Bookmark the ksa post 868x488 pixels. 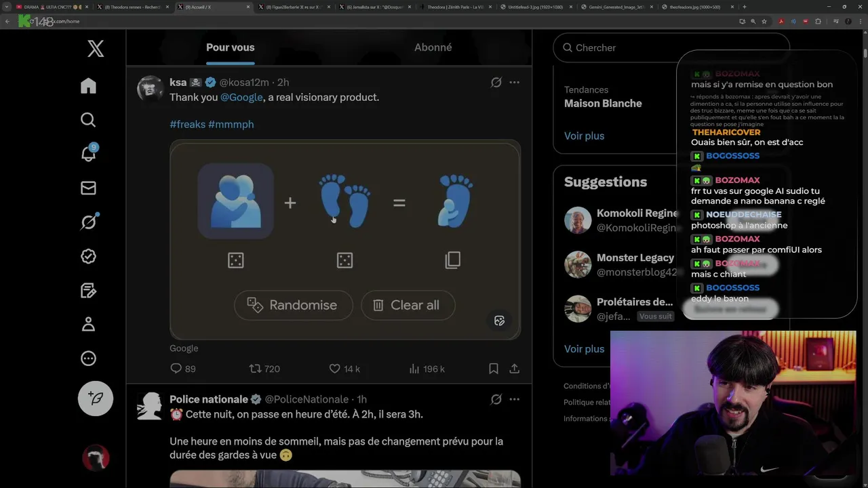click(494, 369)
